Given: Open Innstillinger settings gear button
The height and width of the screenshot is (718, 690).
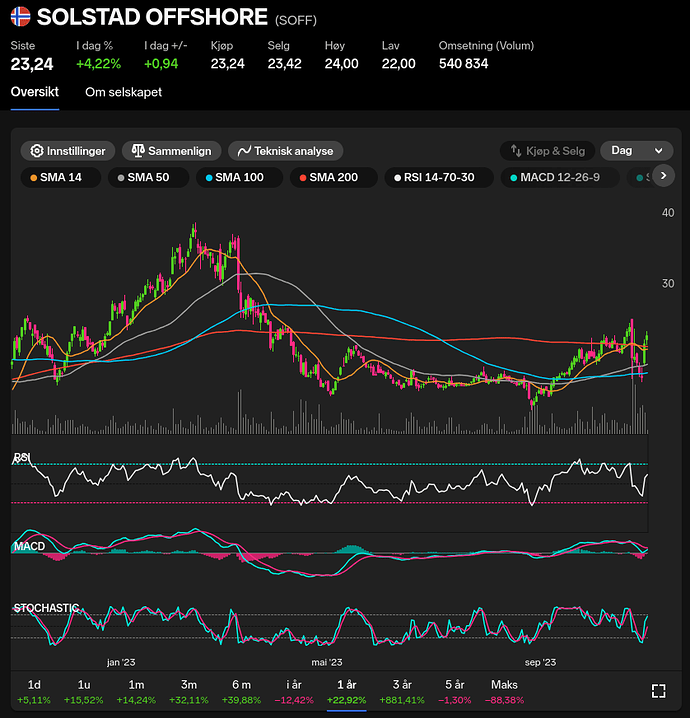Looking at the screenshot, I should click(x=68, y=151).
